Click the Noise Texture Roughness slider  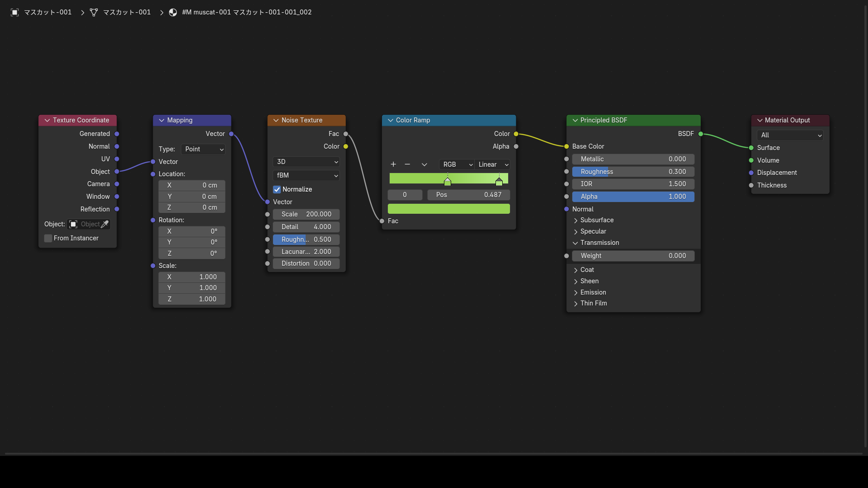306,239
